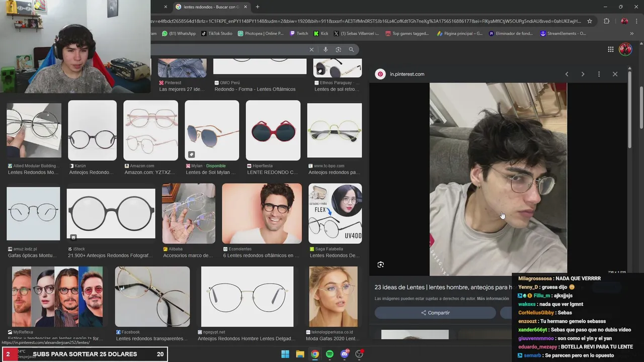Open the Alibaba glasses thumbnail
The width and height of the screenshot is (644, 362).
(189, 214)
